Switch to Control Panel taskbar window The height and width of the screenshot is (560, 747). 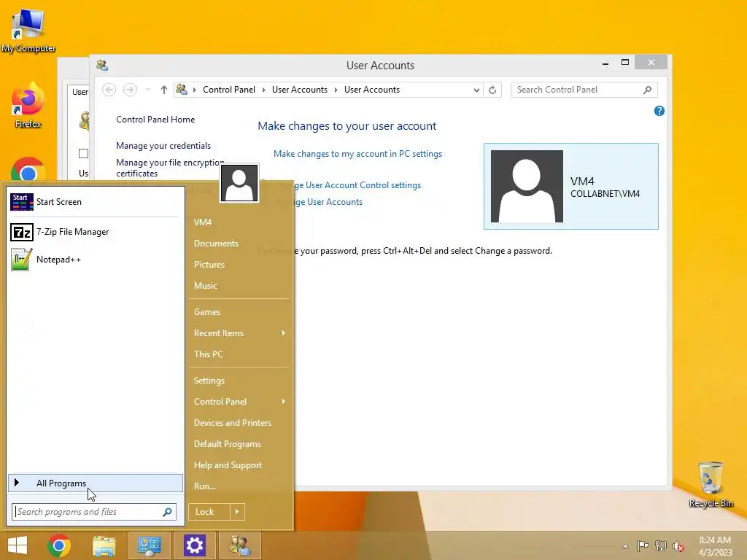point(150,545)
